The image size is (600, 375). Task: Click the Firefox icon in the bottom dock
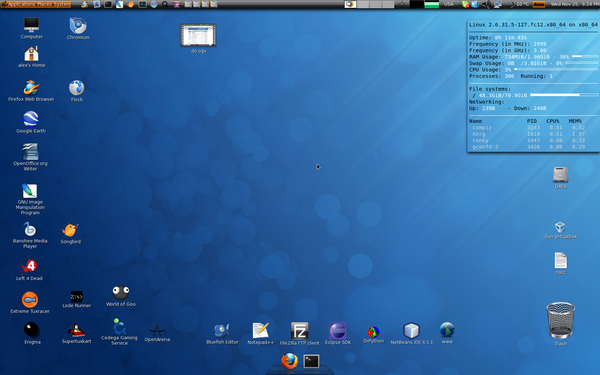(x=289, y=361)
